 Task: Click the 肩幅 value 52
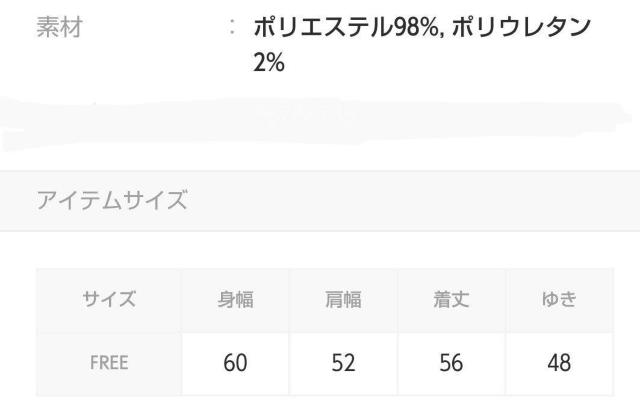point(342,362)
